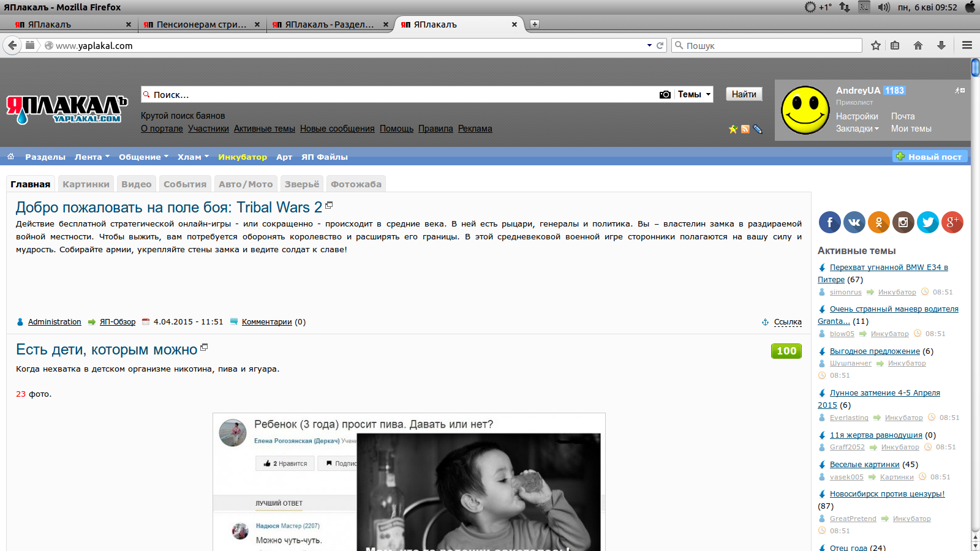Go back using the browser back arrow
The height and width of the screenshot is (551, 980).
(x=12, y=45)
